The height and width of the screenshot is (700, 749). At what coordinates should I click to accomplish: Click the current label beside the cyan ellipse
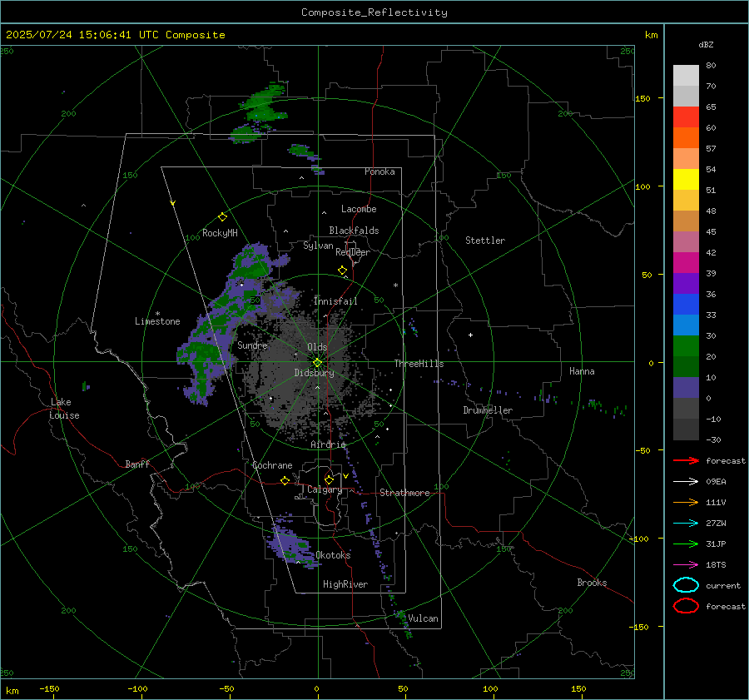pyautogui.click(x=723, y=585)
